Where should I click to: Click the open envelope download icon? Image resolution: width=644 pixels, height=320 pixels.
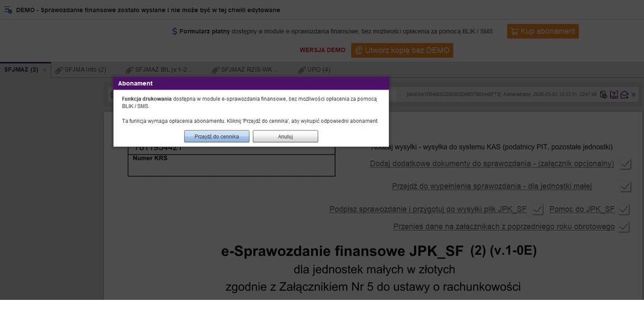coord(624,95)
